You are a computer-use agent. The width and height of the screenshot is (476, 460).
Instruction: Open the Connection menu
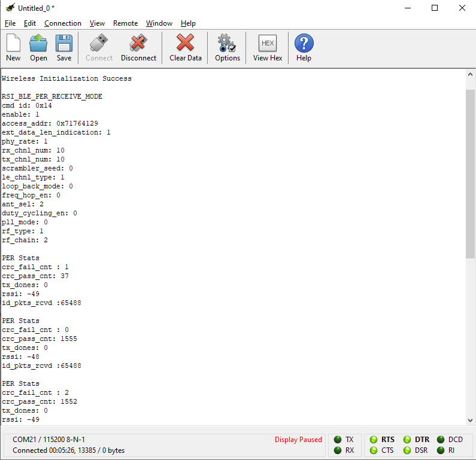click(63, 23)
